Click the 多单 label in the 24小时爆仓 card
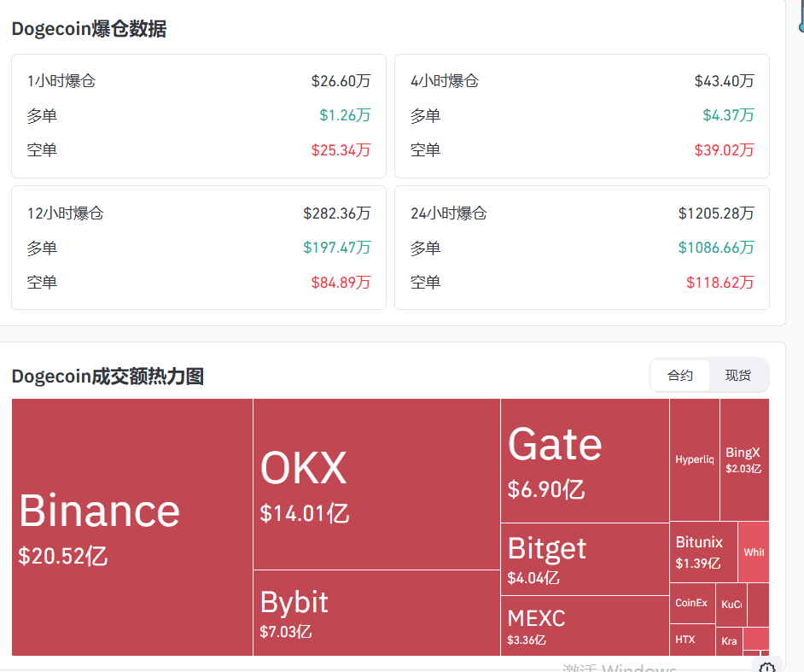The image size is (804, 672). tap(425, 248)
